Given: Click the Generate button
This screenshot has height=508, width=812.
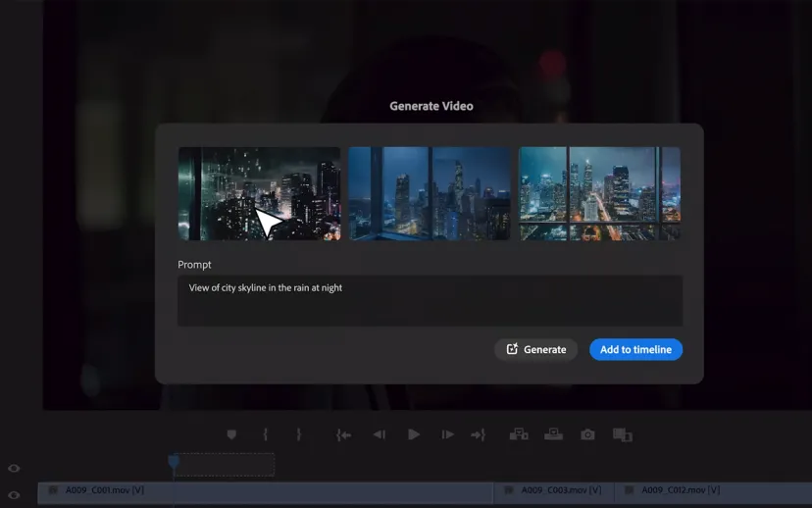Looking at the screenshot, I should click(535, 349).
